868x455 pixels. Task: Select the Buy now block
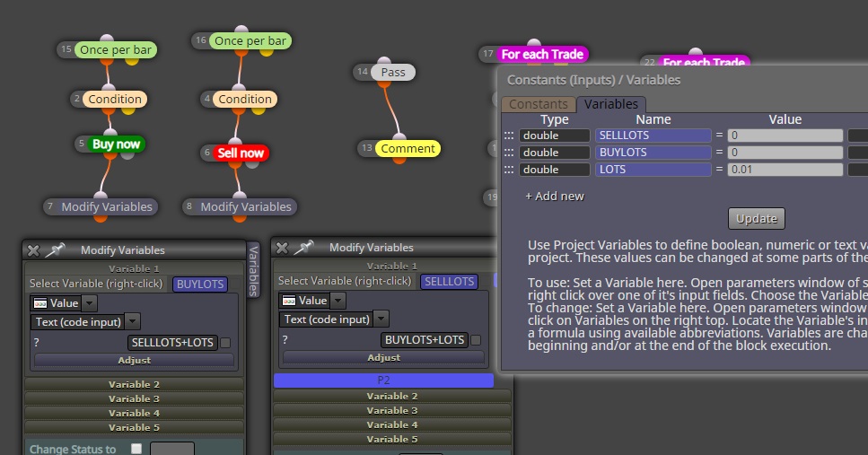click(117, 144)
